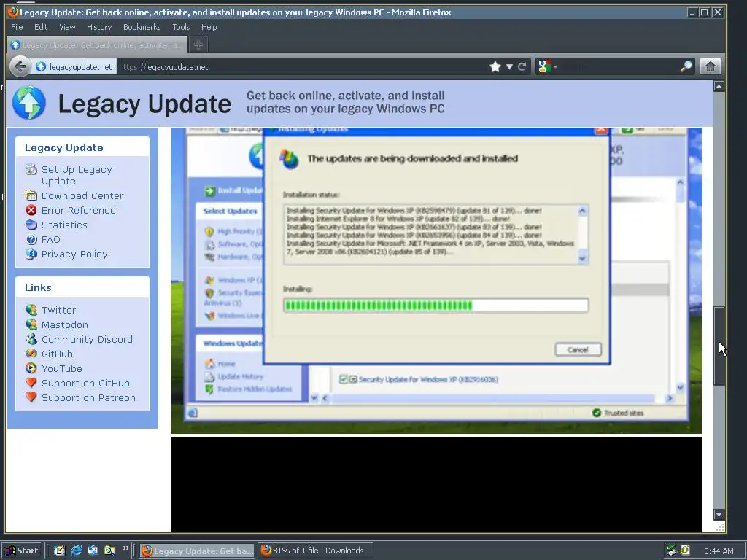Click the 3:44 AM taskbar clock

pos(719,551)
